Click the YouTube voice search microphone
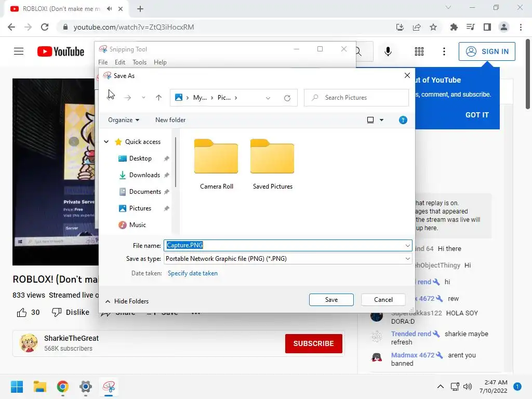This screenshot has height=399, width=532. [x=388, y=51]
